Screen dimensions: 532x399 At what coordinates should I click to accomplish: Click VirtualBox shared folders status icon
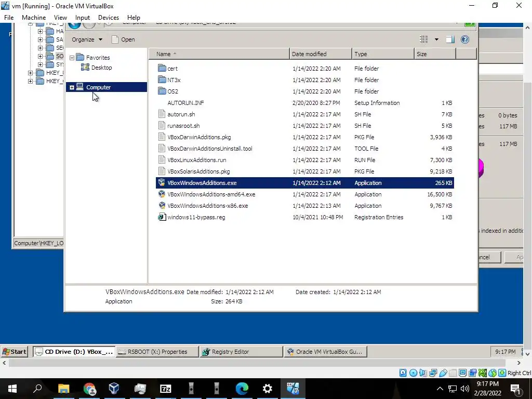pos(453,373)
